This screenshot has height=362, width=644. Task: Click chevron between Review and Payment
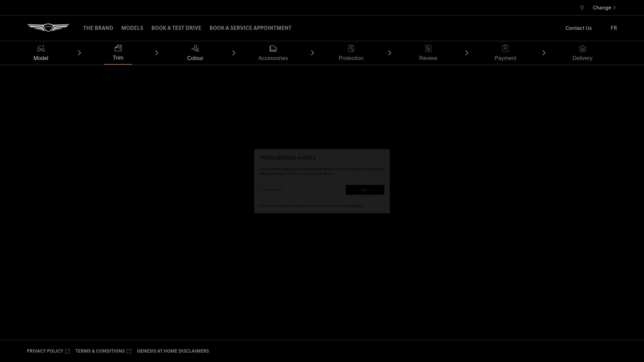click(467, 53)
